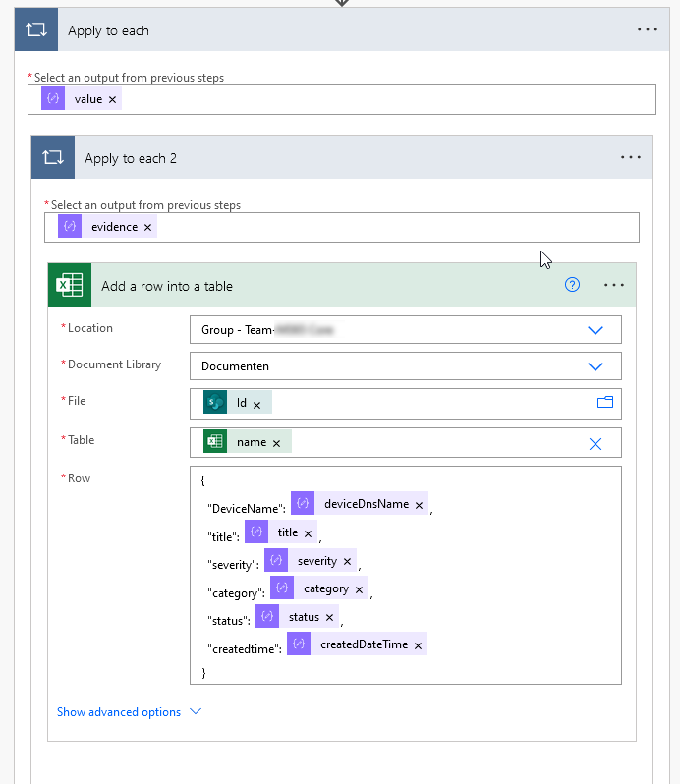The image size is (680, 784).
Task: Click the SharePoint icon on Id token
Action: (x=215, y=403)
